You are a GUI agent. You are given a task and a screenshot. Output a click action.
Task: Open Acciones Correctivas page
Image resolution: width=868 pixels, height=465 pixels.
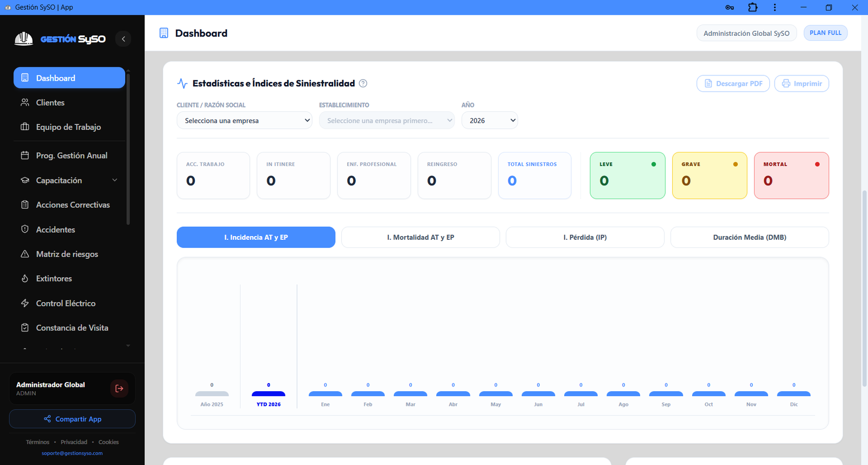73,205
